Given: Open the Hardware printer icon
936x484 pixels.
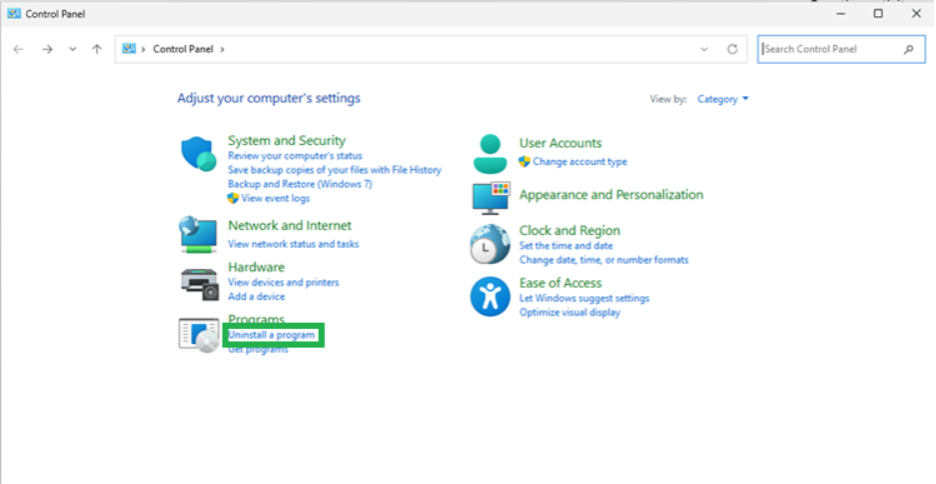Looking at the screenshot, I should pyautogui.click(x=199, y=284).
